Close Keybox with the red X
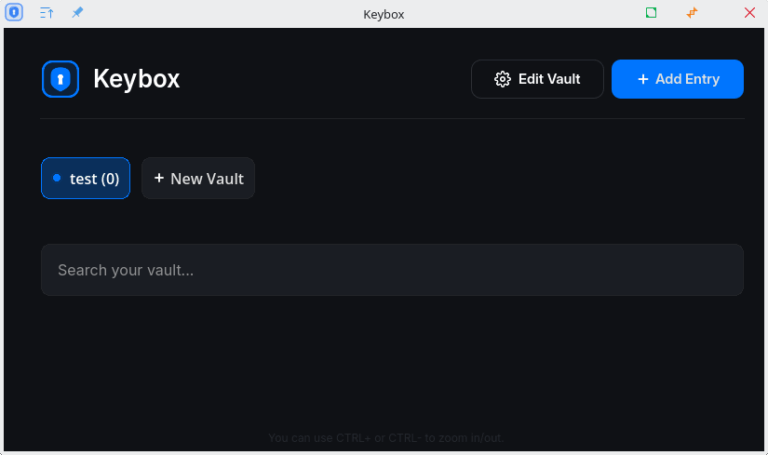The width and height of the screenshot is (768, 455). tap(749, 13)
